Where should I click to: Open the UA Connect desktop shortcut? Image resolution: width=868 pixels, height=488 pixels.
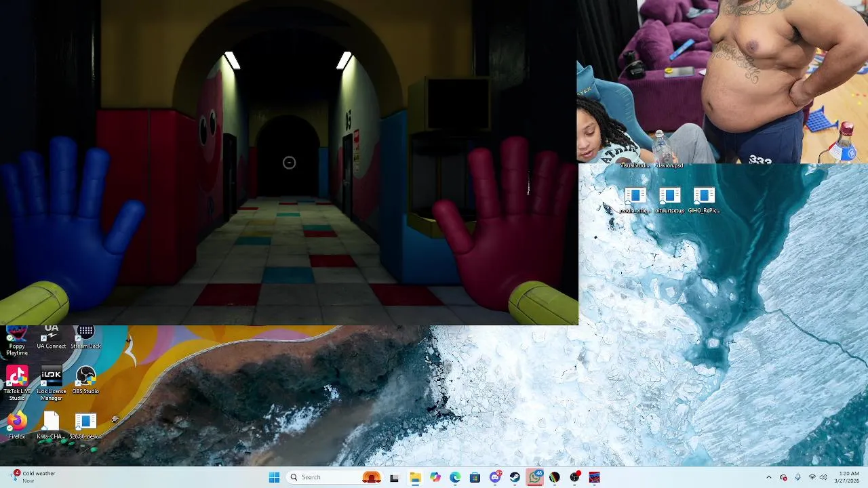click(52, 338)
